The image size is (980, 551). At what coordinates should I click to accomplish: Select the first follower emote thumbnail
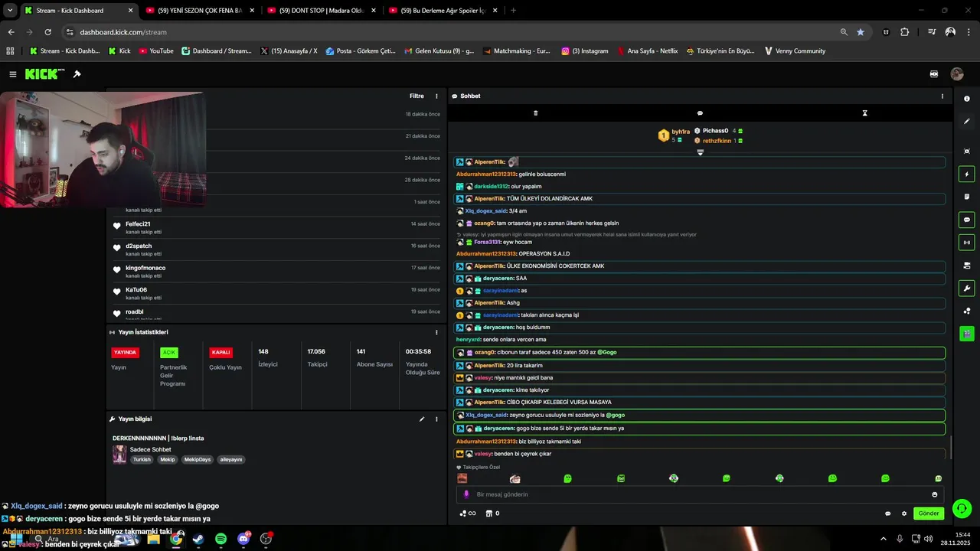(462, 478)
